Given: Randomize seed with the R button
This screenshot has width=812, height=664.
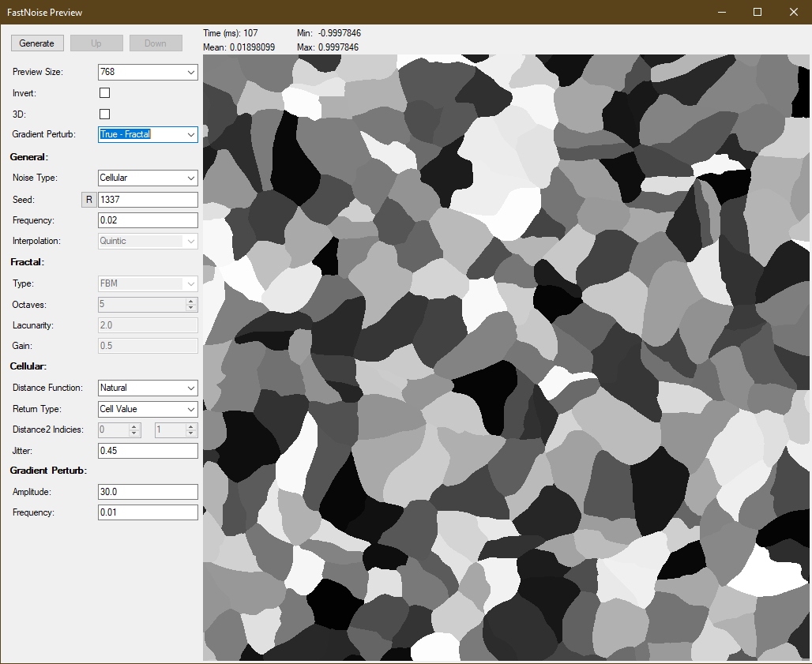Looking at the screenshot, I should point(89,199).
